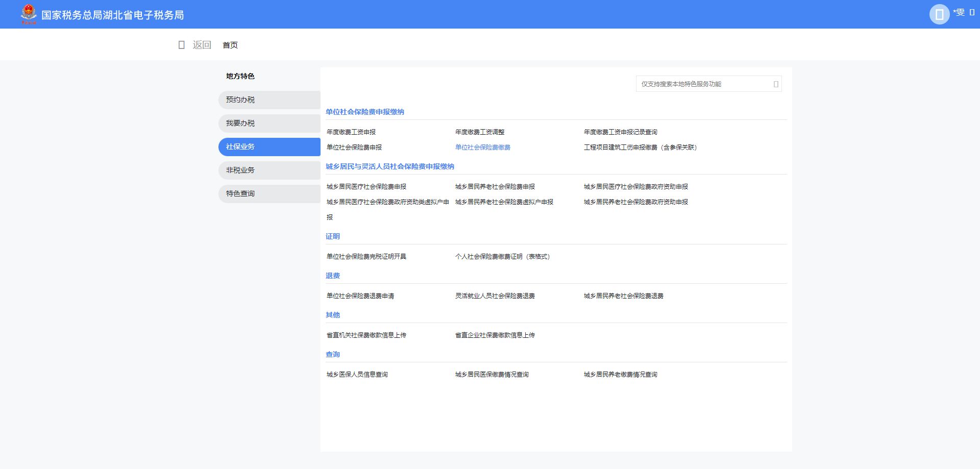
Task: Open 城乡居民养老缴费情况查询
Action: click(x=621, y=375)
